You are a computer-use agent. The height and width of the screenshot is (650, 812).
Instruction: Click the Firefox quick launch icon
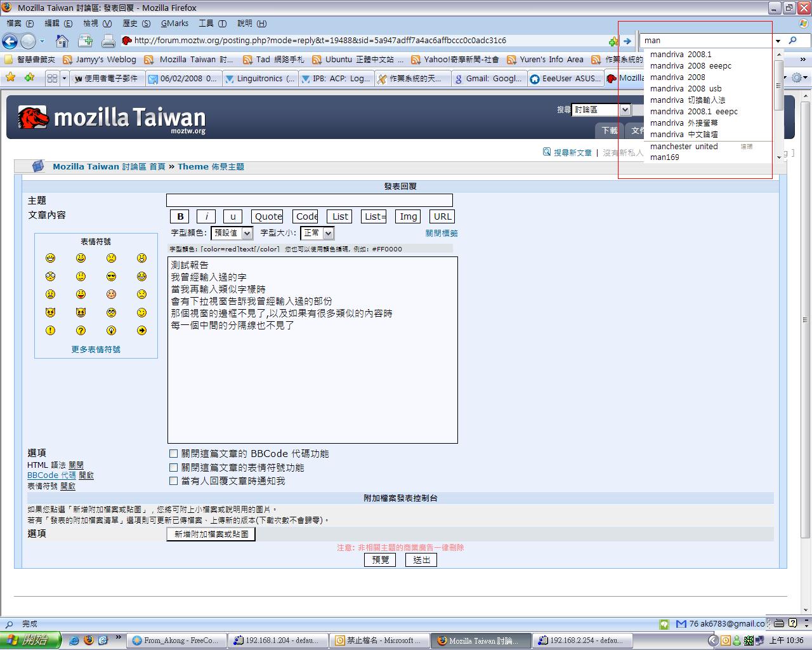(x=88, y=640)
